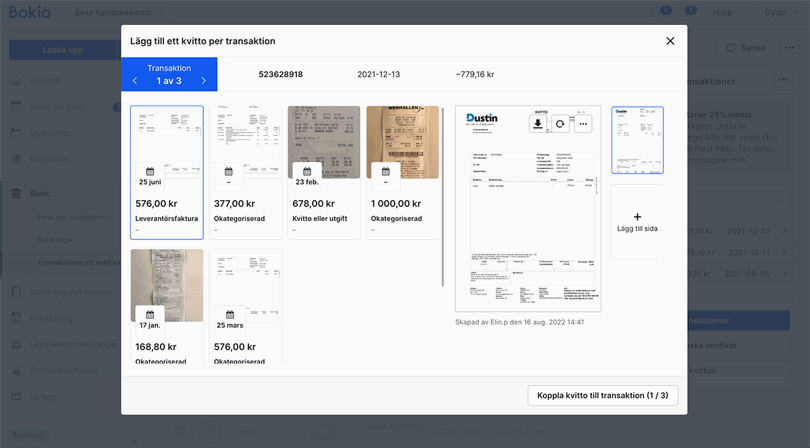This screenshot has width=810, height=448.
Task: Select the 25 juni 576,00 kr receipt
Action: pos(167,172)
